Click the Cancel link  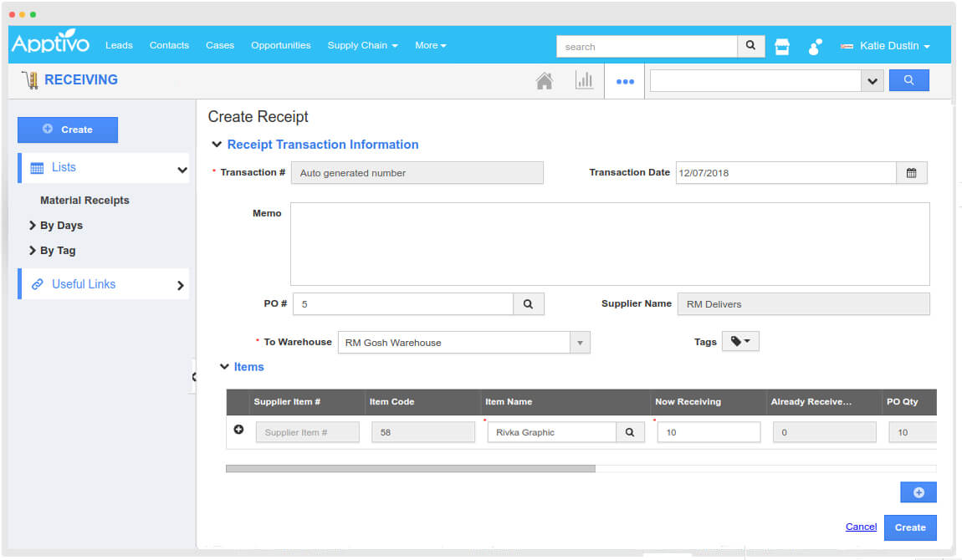[x=861, y=527]
